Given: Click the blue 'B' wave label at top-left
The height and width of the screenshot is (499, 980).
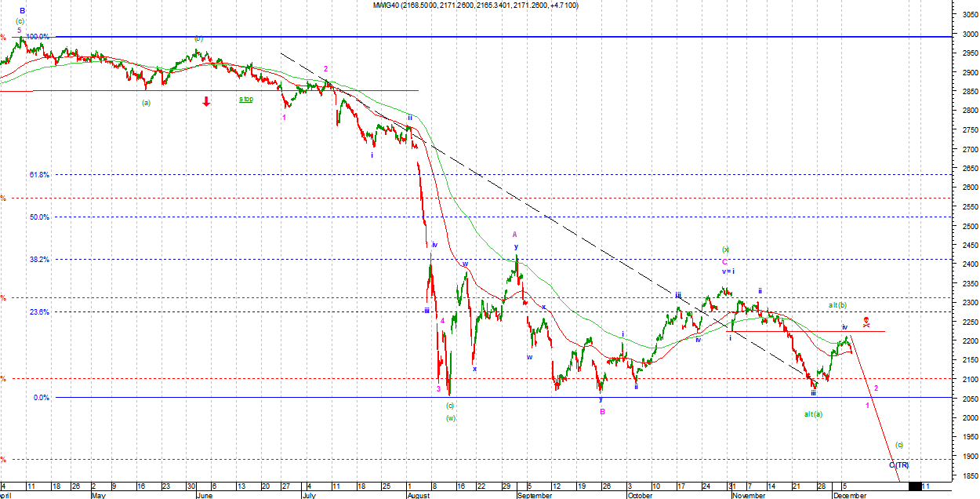Looking at the screenshot, I should point(23,11).
